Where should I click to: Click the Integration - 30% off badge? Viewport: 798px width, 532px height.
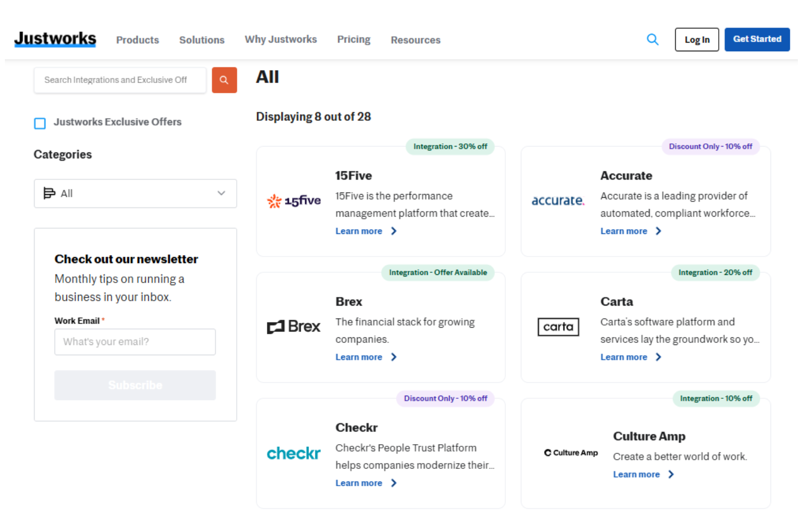point(450,147)
